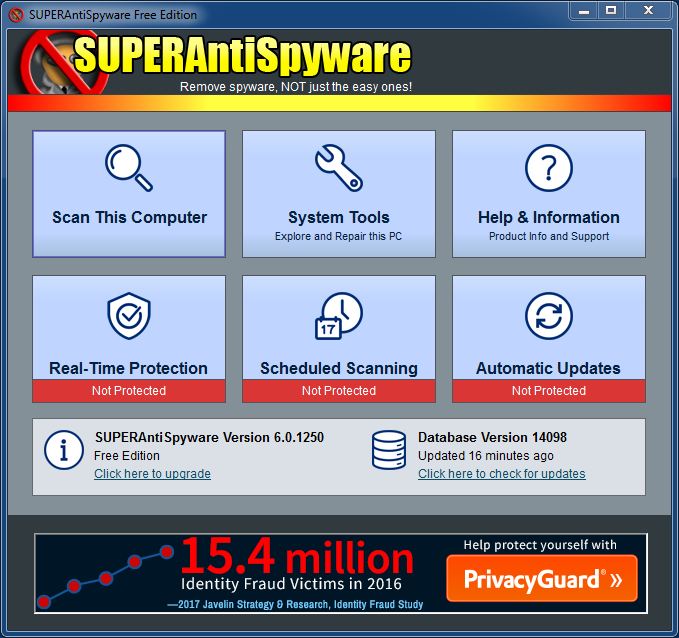Image resolution: width=679 pixels, height=638 pixels.
Task: Open Automatic Updates label
Action: pos(548,368)
